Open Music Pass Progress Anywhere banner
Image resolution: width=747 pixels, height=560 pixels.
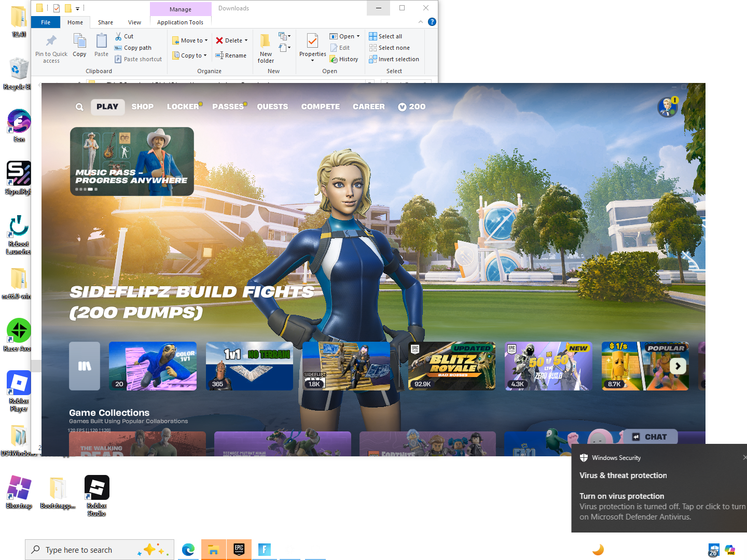click(132, 161)
